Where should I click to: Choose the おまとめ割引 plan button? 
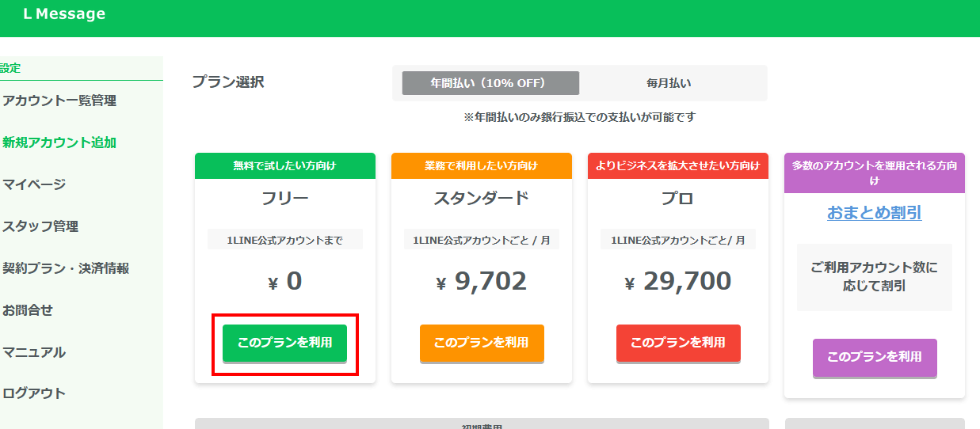(x=875, y=357)
